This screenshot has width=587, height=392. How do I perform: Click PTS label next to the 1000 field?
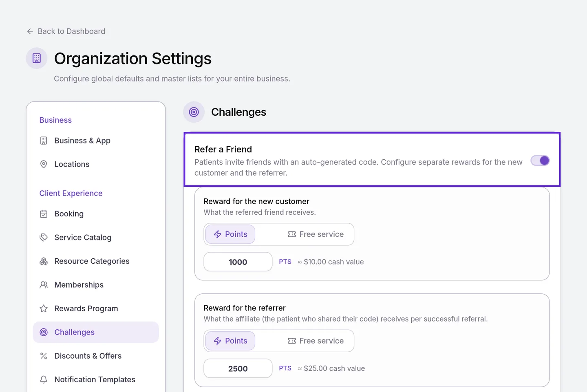pyautogui.click(x=285, y=262)
